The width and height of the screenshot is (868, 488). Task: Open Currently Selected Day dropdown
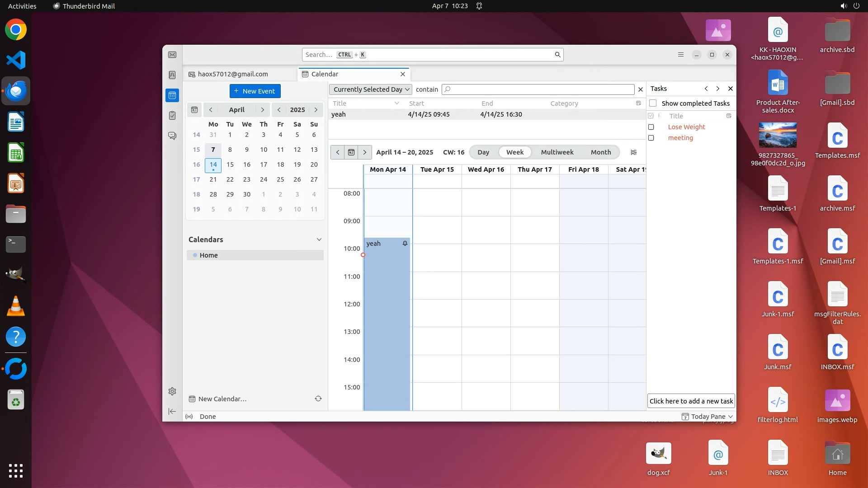pos(370,89)
